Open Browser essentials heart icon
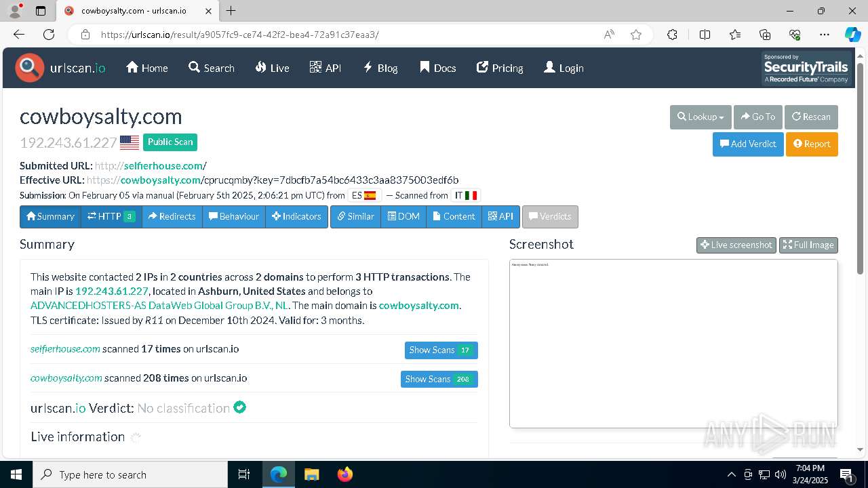Viewport: 868px width, 488px height. click(x=795, y=35)
